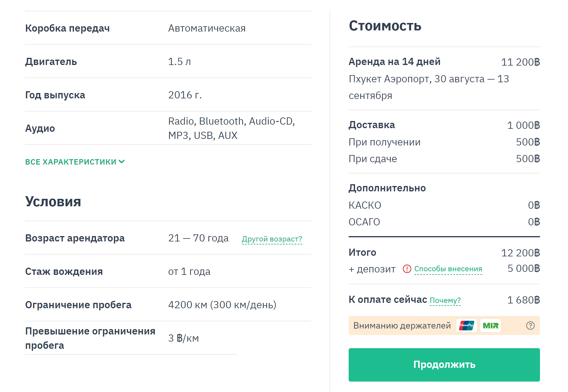
Task: Click the 2016 г. year value
Action: pyautogui.click(x=185, y=95)
